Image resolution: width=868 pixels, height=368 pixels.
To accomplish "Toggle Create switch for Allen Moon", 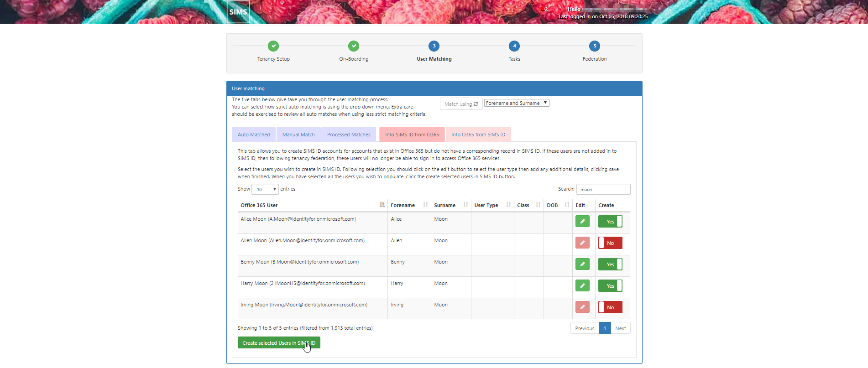I will point(610,243).
